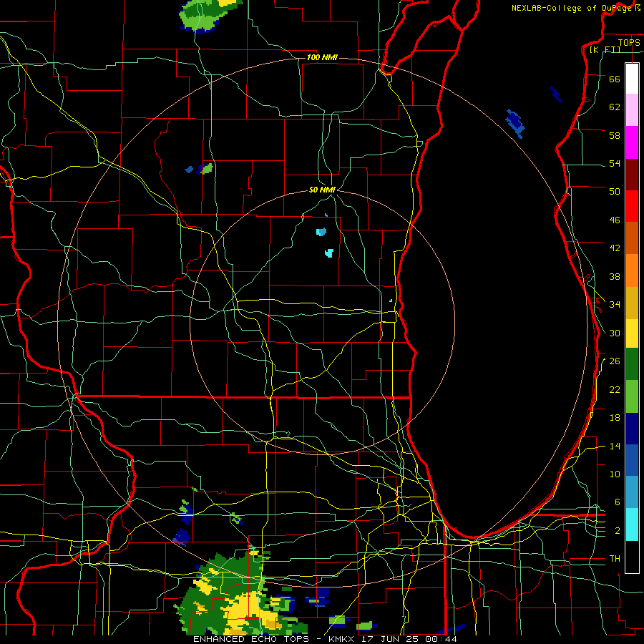
Task: Click the bright yellow legend swatch
Action: tap(632, 333)
